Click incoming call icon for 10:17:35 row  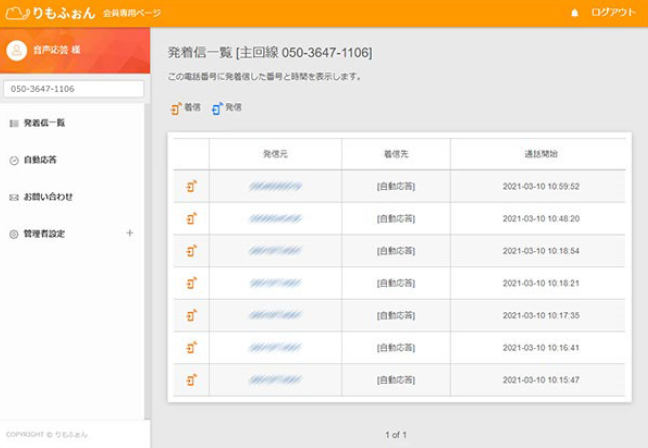[191, 315]
